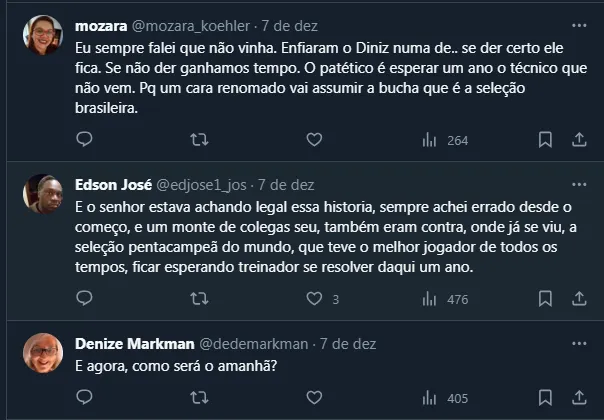Viewport: 604px width, 420px height.
Task: Open more options for Denize Markman's tweet
Action: 579,343
